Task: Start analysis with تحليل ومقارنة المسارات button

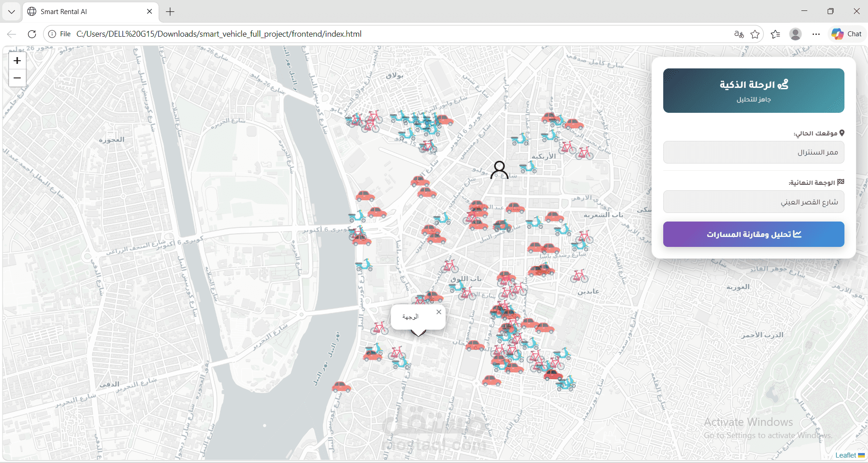Action: 753,234
